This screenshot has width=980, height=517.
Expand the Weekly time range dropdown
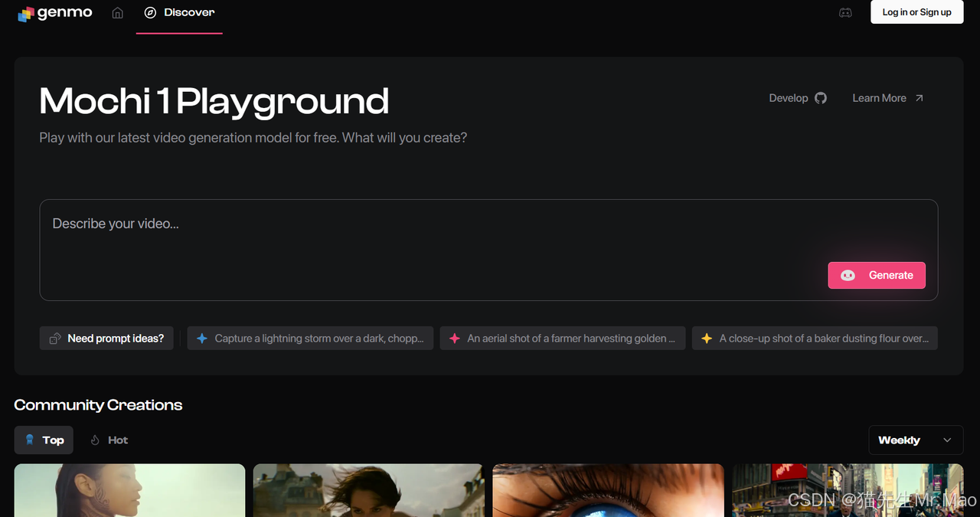point(916,440)
